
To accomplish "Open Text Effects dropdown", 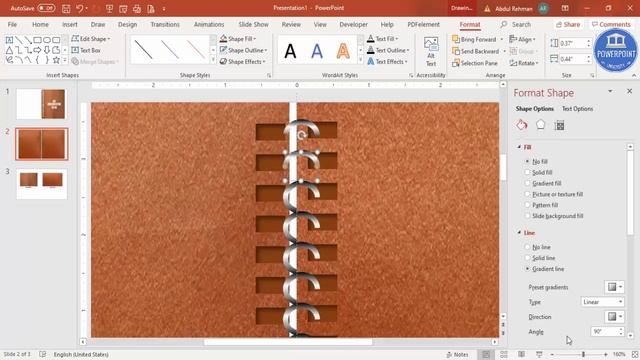I will coord(387,62).
